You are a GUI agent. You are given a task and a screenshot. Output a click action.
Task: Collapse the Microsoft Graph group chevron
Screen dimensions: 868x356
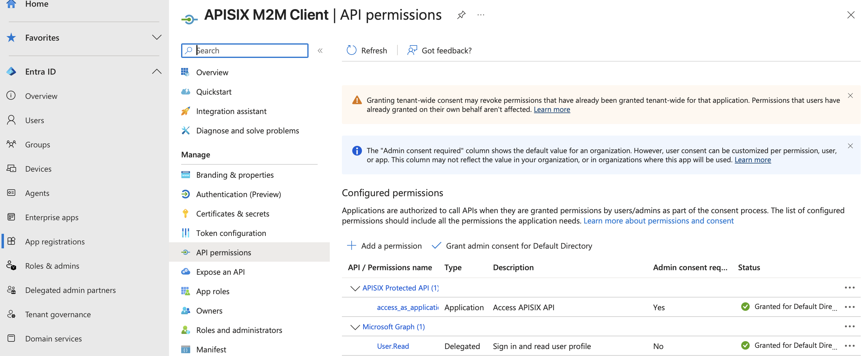[x=355, y=327]
